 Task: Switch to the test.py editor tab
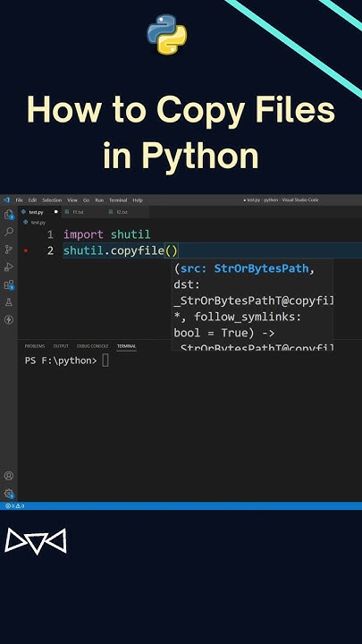39,212
